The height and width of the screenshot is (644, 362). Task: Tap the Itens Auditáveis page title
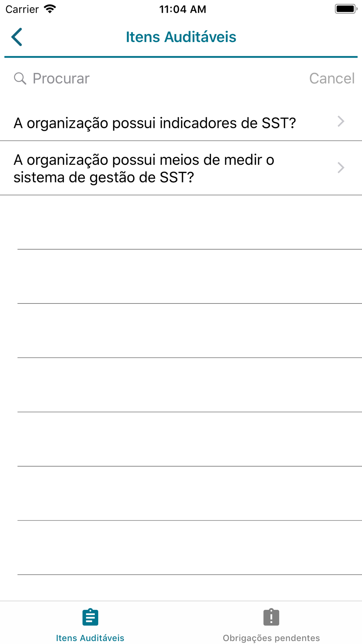181,37
